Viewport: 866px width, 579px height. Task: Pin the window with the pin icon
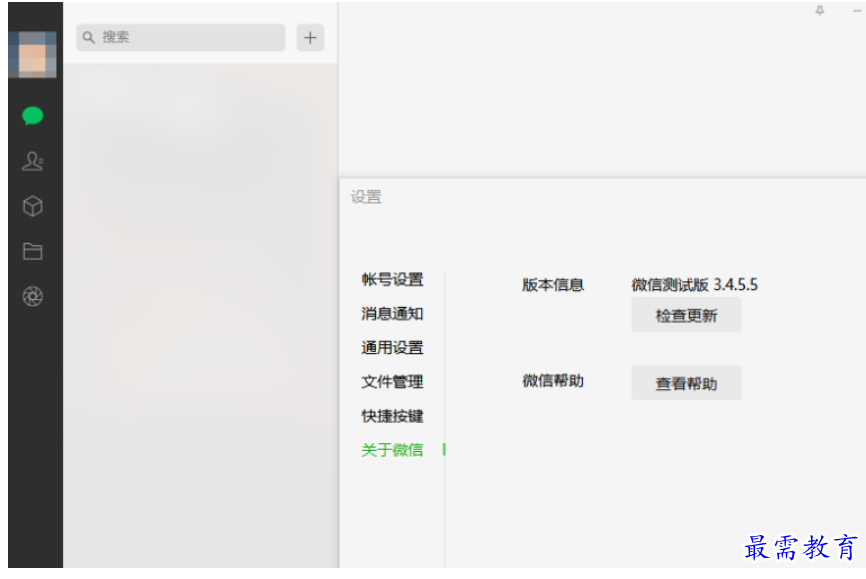820,10
